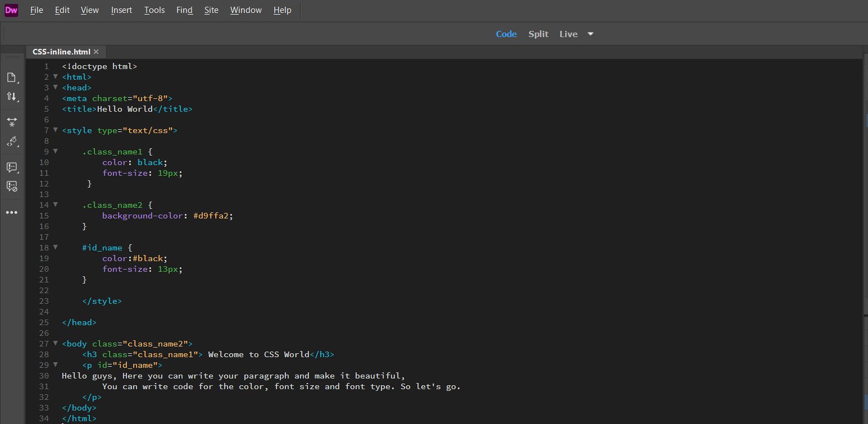Click the "class_name2" attribute value on line 27

tap(155, 344)
